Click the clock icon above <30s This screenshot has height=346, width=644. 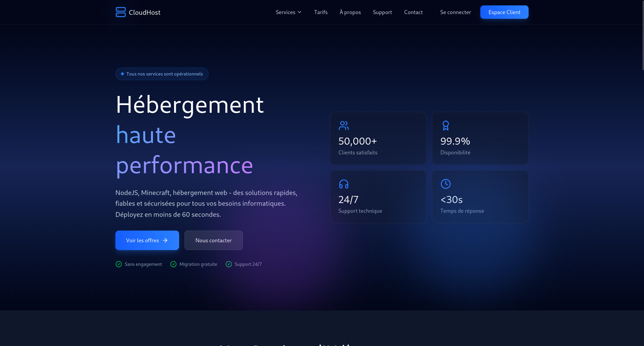[x=445, y=184]
